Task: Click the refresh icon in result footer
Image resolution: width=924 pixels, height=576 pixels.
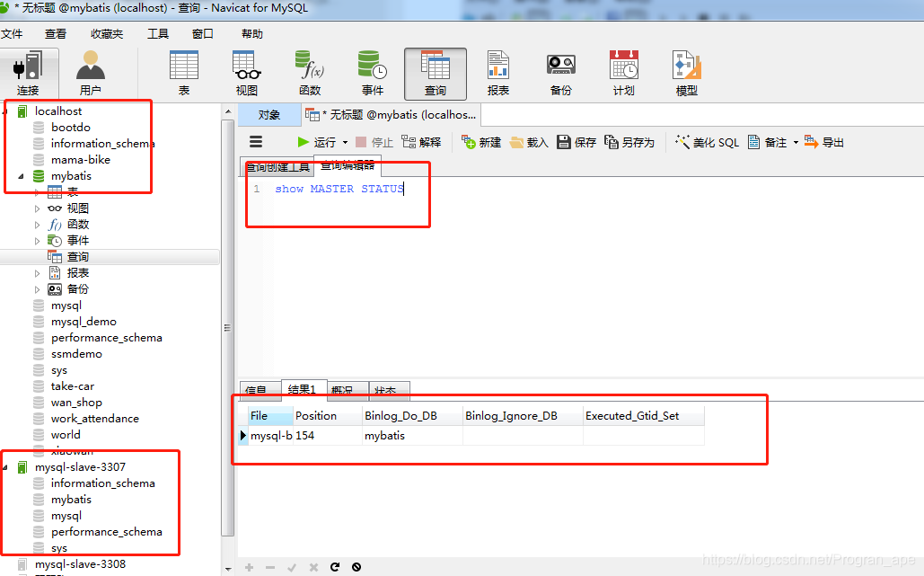Action: [x=335, y=567]
